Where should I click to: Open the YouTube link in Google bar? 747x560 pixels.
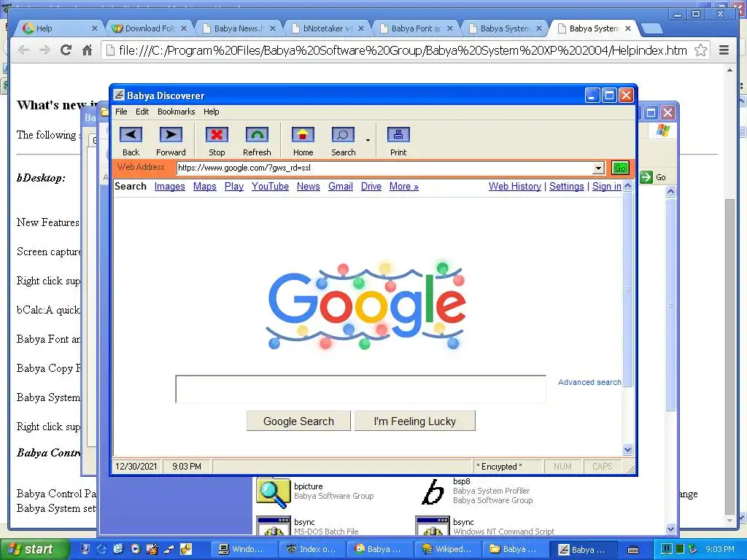tap(270, 186)
